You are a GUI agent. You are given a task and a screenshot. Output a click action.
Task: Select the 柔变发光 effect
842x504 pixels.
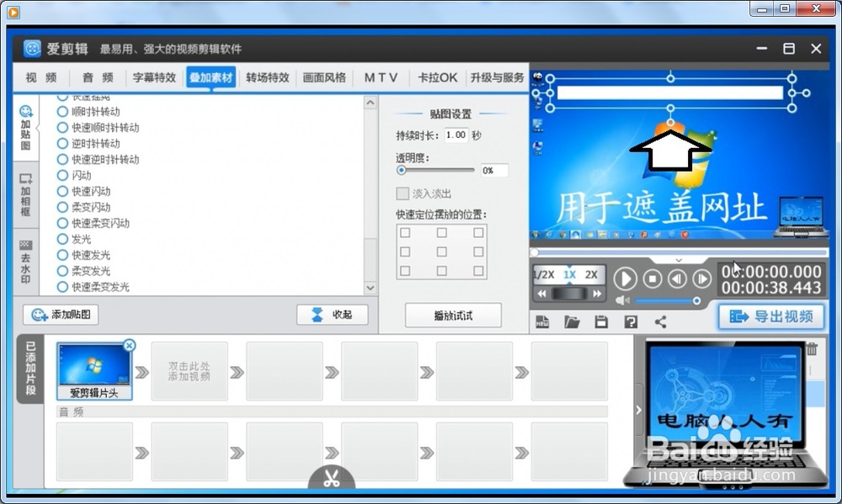pos(84,271)
